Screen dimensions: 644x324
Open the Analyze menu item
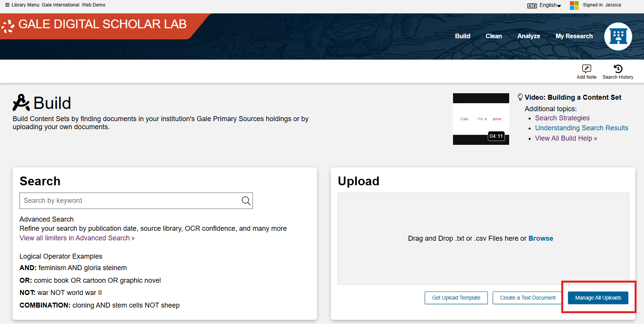click(529, 36)
